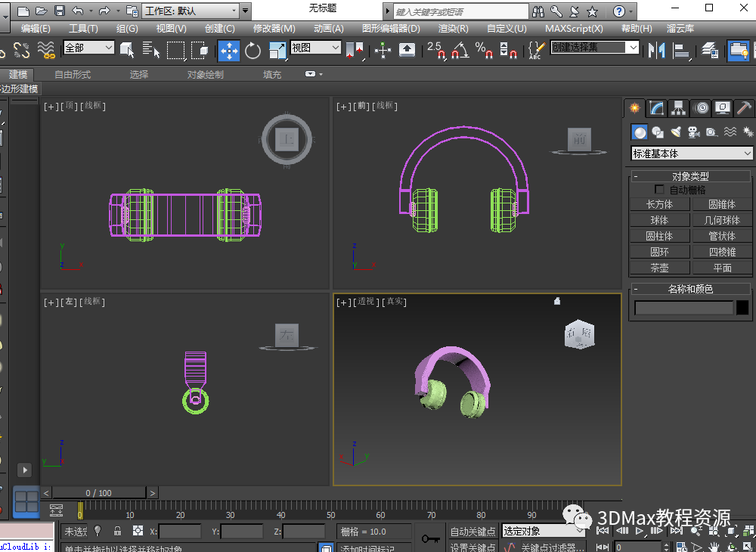Screen dimensions: 756x552
Task: Switch to the 自由形式 ribbon tab
Action: coord(73,74)
